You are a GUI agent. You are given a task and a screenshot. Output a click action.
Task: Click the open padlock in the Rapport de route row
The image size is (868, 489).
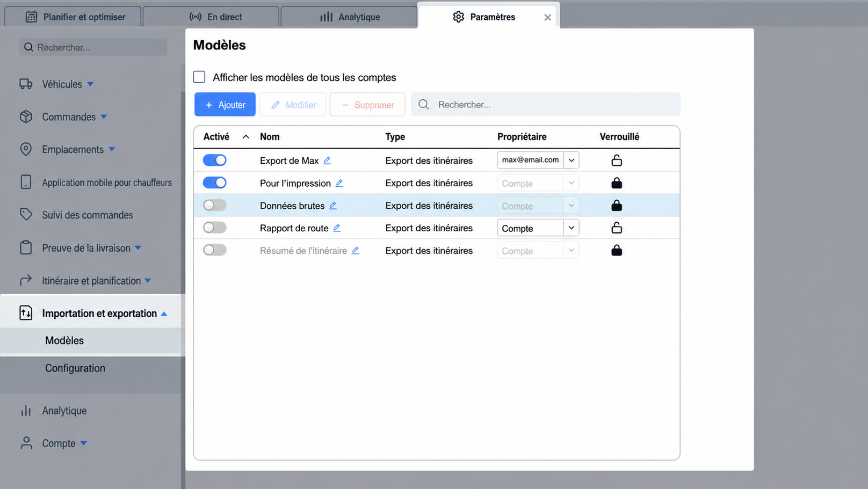(617, 228)
